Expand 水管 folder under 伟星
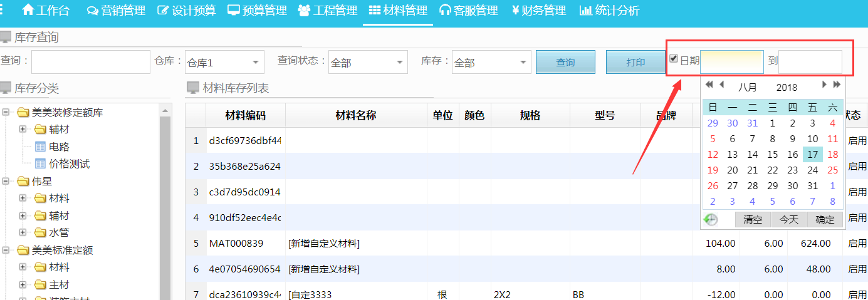The image size is (868, 300). point(23,233)
